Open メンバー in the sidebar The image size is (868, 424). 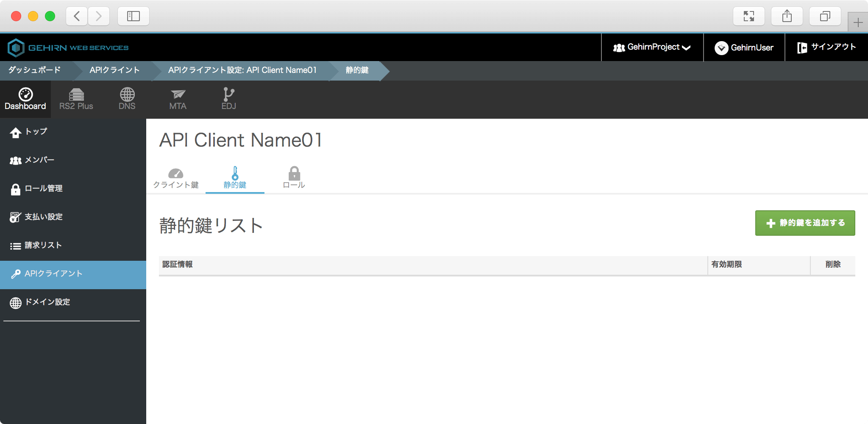tap(39, 160)
